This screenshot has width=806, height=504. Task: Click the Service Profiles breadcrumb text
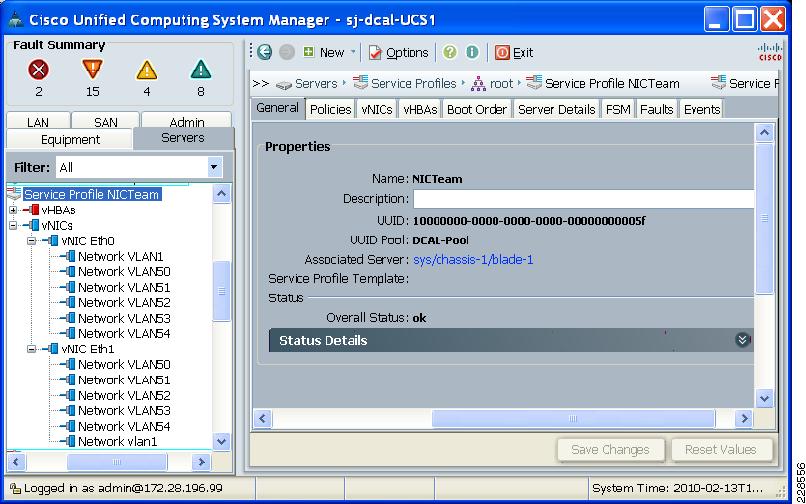(x=414, y=83)
